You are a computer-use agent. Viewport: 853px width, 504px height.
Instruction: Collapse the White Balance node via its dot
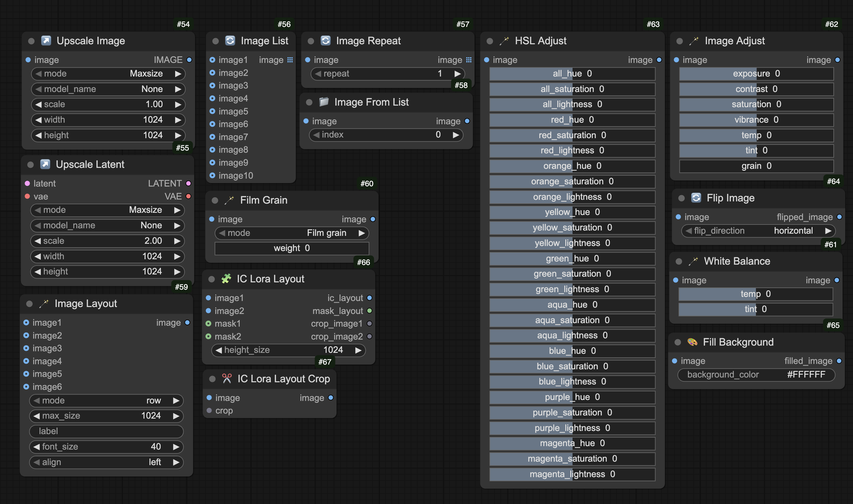click(x=679, y=261)
